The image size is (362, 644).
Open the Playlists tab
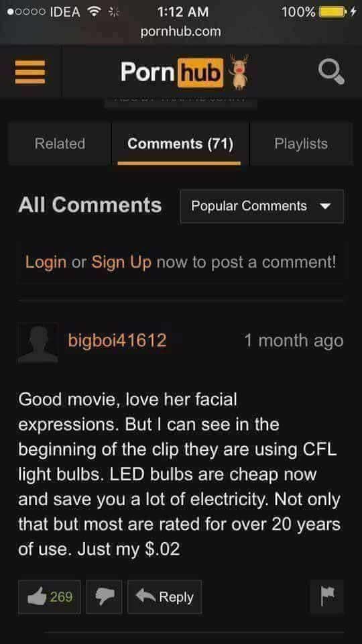pyautogui.click(x=301, y=144)
